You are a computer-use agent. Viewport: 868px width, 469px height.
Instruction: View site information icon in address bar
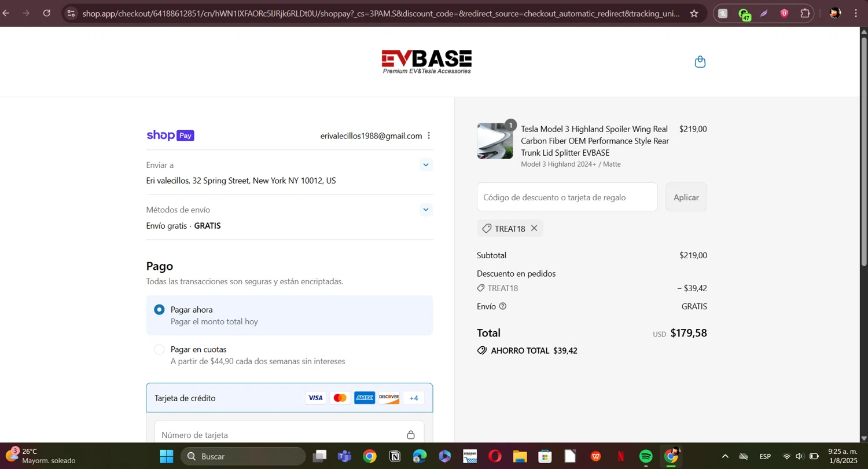(x=71, y=13)
